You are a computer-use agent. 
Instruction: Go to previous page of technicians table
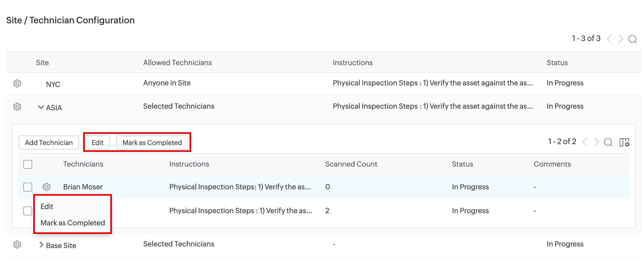(x=585, y=142)
